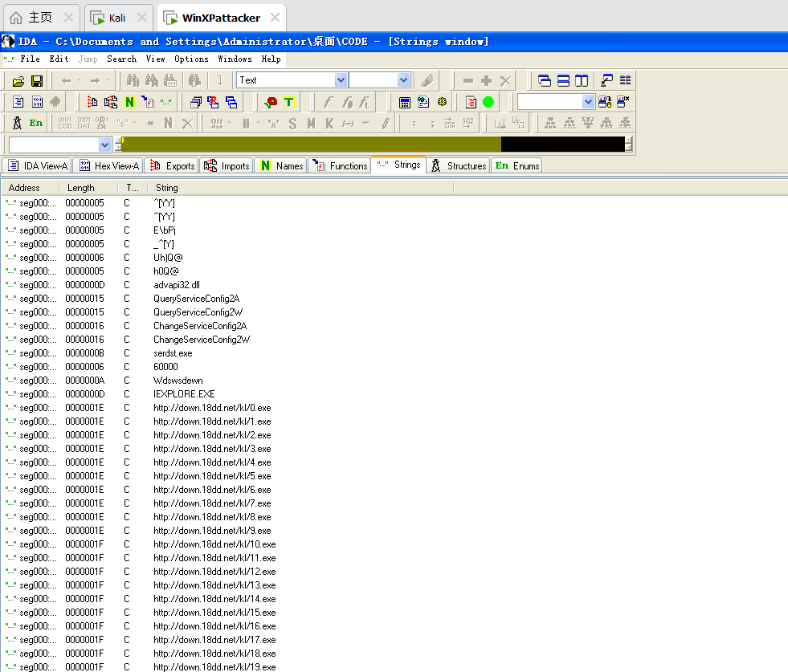The width and height of the screenshot is (788, 672).
Task: Click the cascade windows icon
Action: click(x=545, y=80)
